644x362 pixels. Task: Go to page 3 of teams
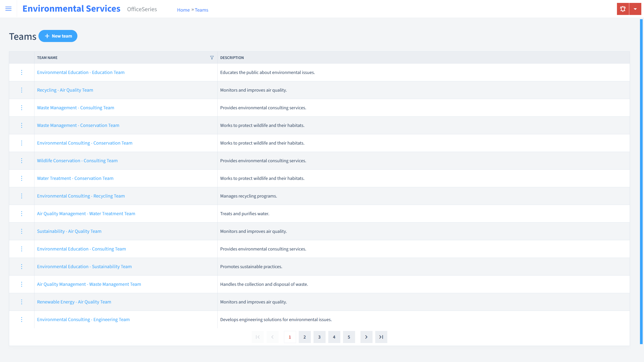319,337
